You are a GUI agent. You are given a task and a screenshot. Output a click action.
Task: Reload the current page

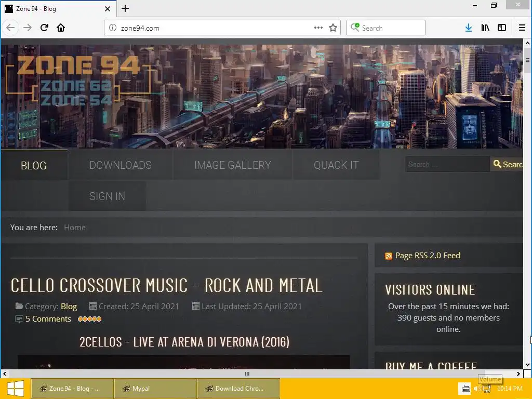coord(45,28)
